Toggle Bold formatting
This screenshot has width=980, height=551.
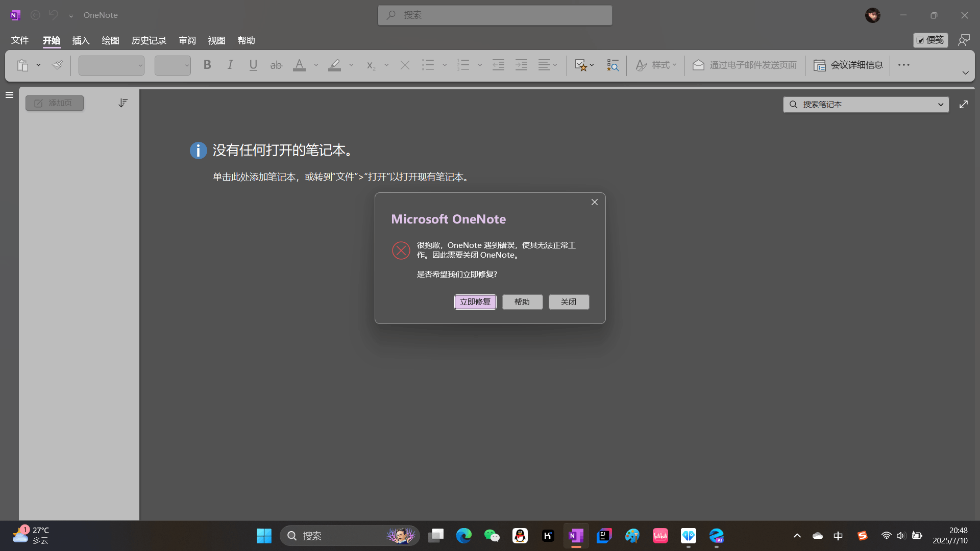tap(207, 65)
